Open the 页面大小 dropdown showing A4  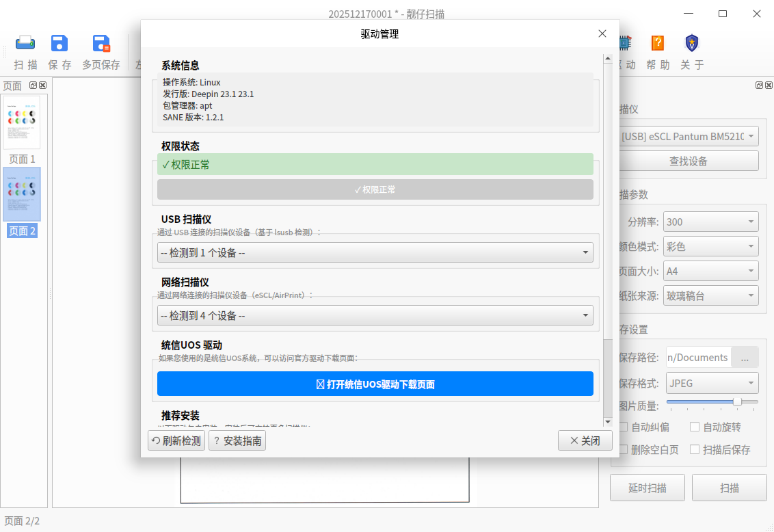click(x=711, y=271)
